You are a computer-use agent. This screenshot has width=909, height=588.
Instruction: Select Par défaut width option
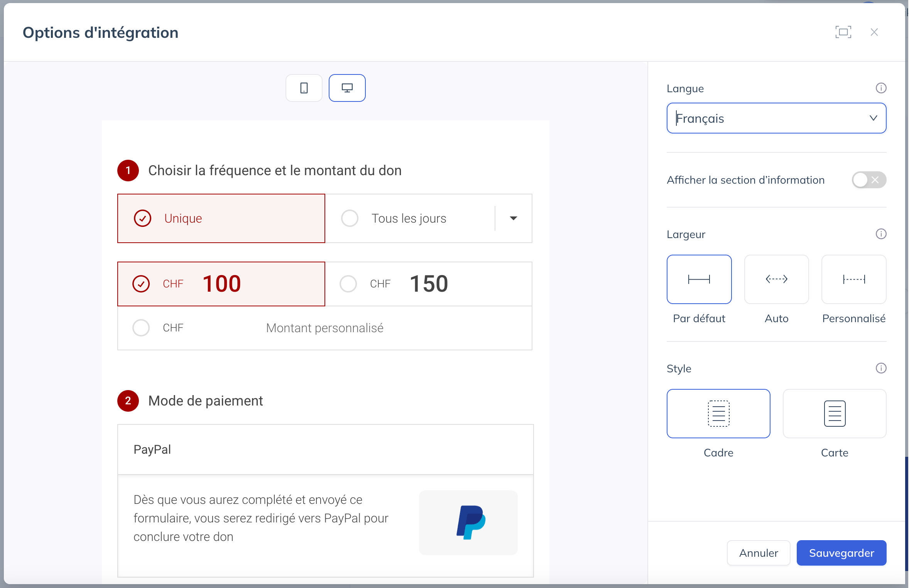tap(699, 279)
